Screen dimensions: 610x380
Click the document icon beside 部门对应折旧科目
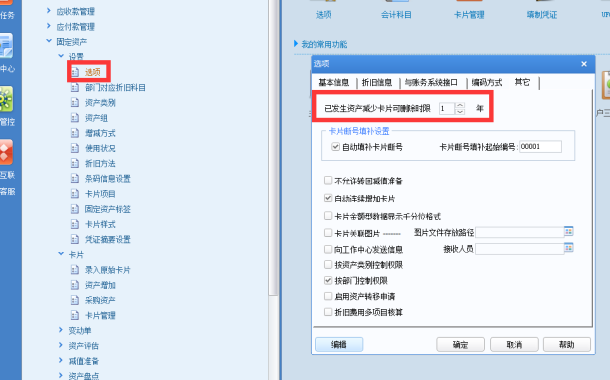(x=75, y=88)
